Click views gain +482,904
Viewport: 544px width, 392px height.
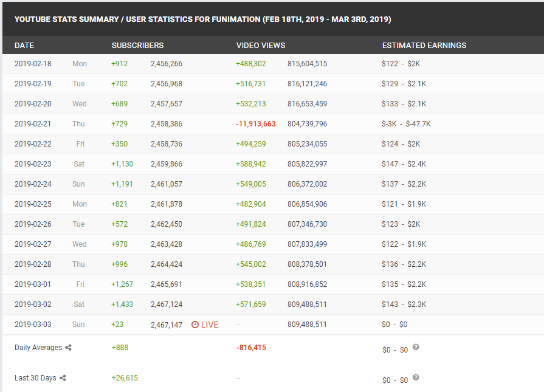251,204
